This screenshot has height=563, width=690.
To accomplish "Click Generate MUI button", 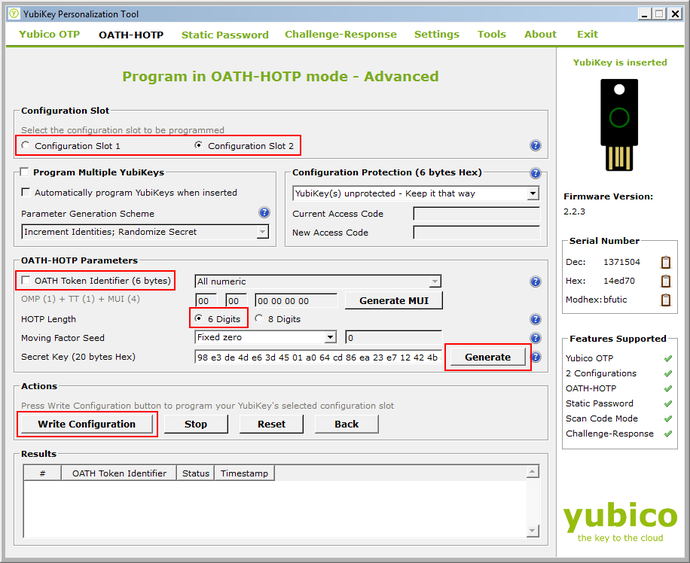I will 394,301.
